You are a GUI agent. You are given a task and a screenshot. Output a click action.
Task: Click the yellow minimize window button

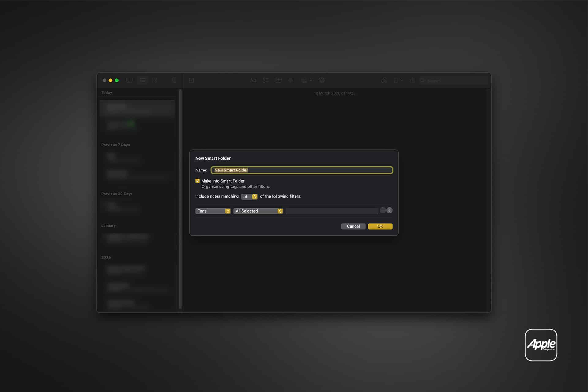coord(111,80)
